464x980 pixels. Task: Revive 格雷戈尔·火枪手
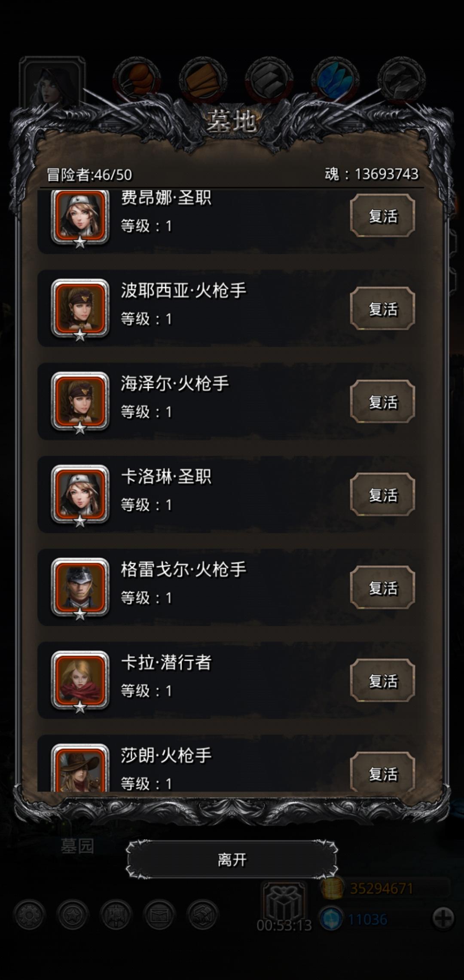click(x=382, y=588)
